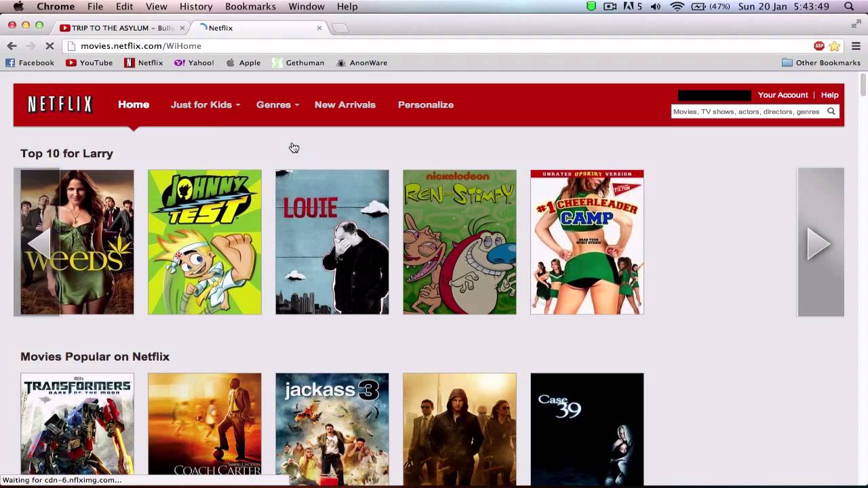Click the address bar URL
The image size is (868, 488).
[140, 46]
